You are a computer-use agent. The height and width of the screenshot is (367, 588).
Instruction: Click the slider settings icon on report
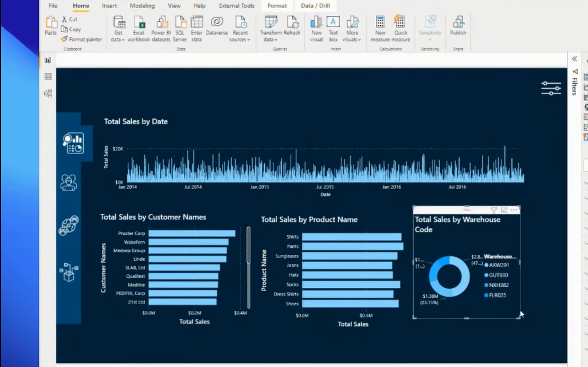551,88
